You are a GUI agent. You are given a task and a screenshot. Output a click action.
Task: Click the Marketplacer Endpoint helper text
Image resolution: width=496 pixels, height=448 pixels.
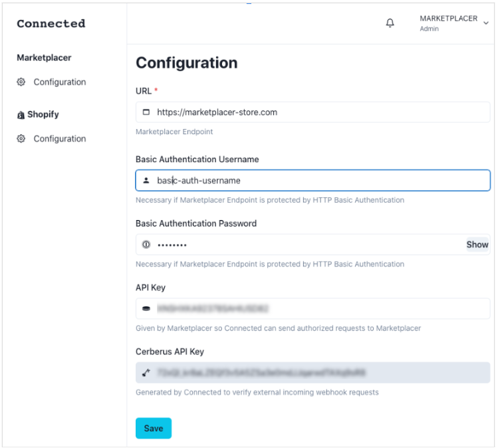174,132
